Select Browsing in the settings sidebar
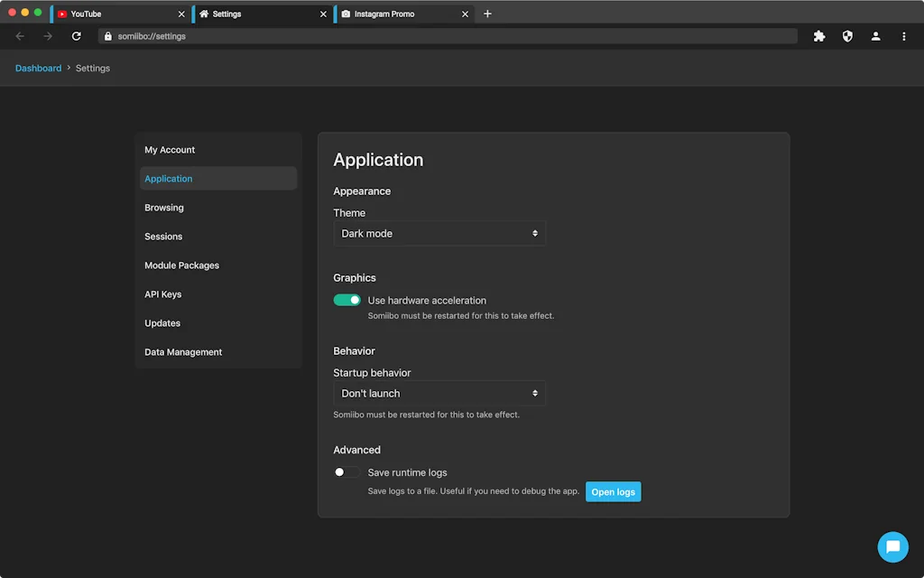 click(163, 207)
